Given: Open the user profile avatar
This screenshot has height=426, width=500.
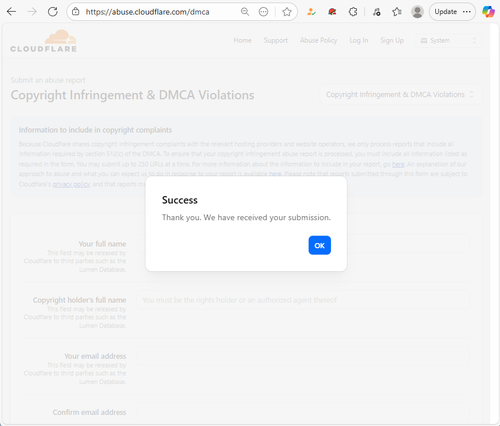Looking at the screenshot, I should (417, 12).
